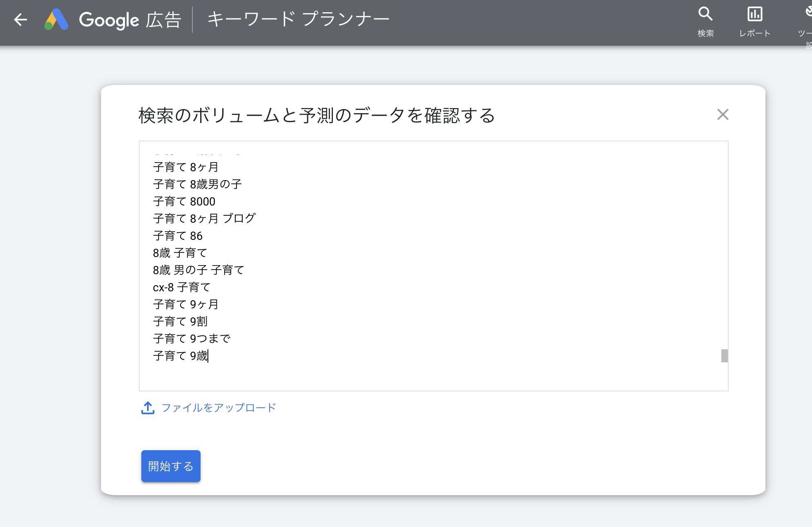Click empty area below keywords in textarea
Screen dimensions: 812x527
pyautogui.click(x=408, y=377)
